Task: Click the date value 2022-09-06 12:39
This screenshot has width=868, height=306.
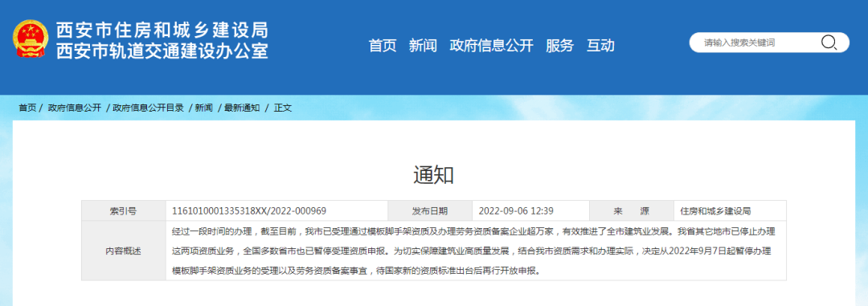Action: coord(516,210)
